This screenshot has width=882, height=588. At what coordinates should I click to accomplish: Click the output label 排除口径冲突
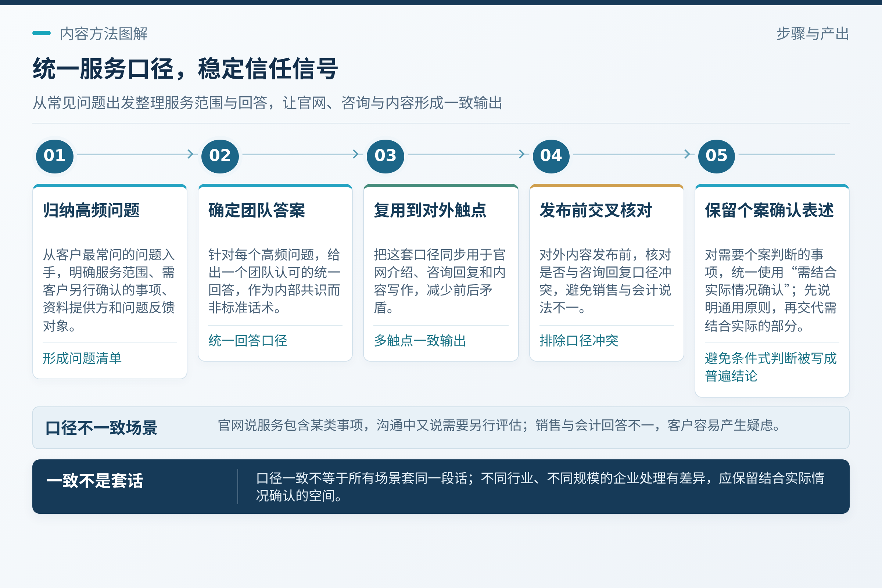(579, 341)
